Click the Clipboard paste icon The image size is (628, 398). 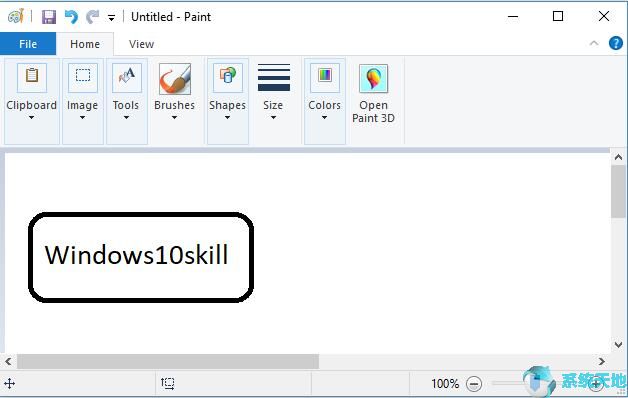pos(32,77)
